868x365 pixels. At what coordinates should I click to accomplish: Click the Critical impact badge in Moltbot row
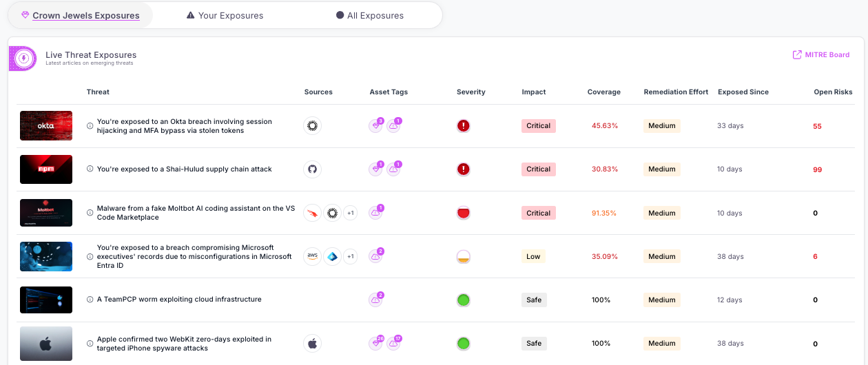pyautogui.click(x=538, y=213)
